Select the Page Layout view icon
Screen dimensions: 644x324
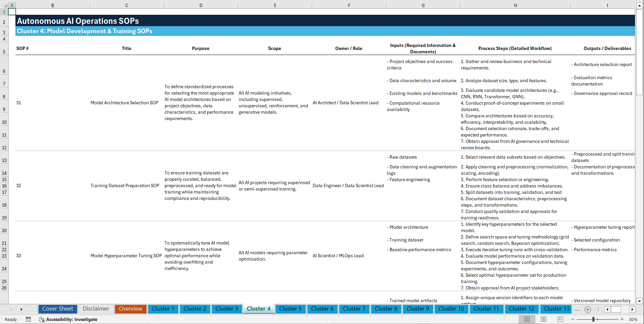tap(543, 319)
